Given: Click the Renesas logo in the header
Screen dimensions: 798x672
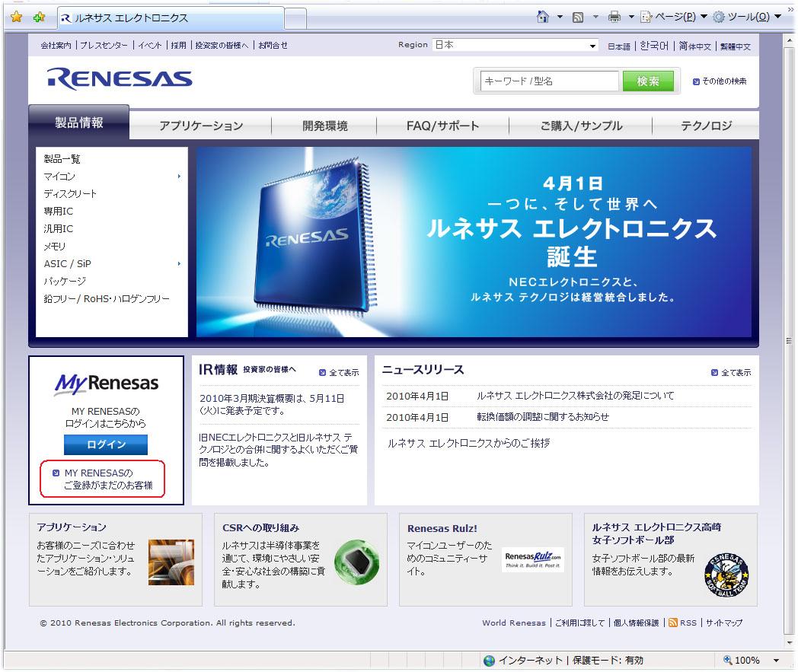Looking at the screenshot, I should 120,79.
